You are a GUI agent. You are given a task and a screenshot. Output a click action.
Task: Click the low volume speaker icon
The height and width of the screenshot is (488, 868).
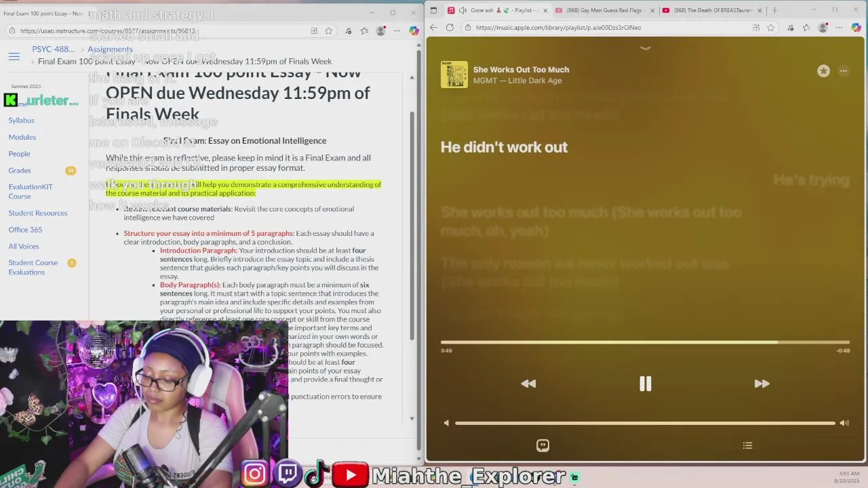pyautogui.click(x=446, y=423)
